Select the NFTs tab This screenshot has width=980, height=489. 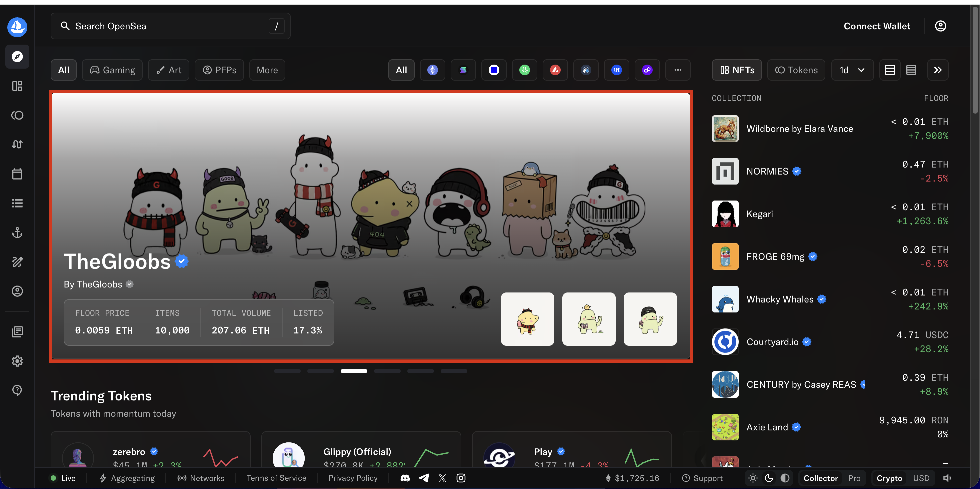[737, 70]
